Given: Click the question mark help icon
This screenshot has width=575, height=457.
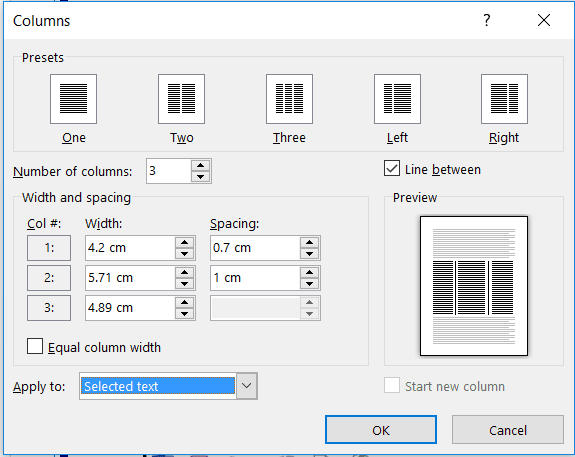Looking at the screenshot, I should (x=486, y=20).
